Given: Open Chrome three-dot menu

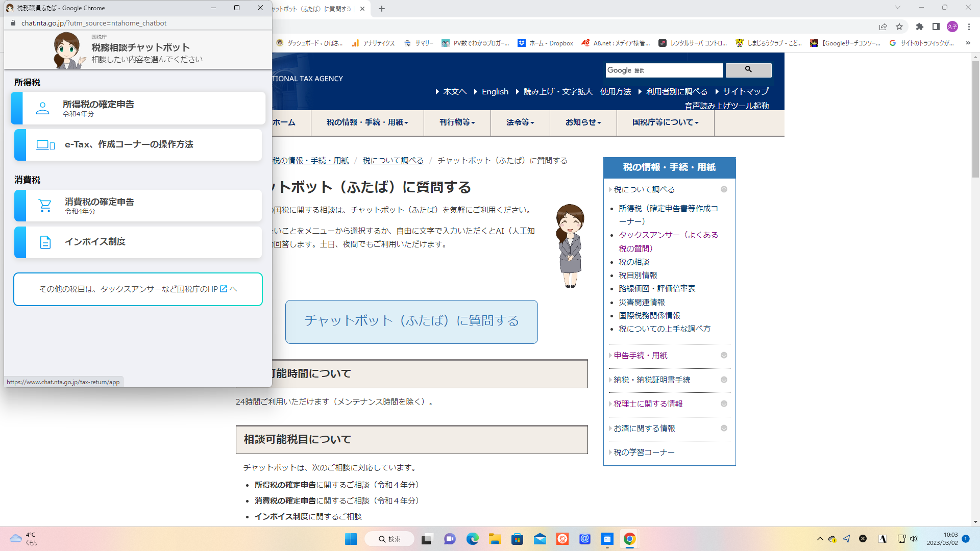Looking at the screenshot, I should (969, 27).
